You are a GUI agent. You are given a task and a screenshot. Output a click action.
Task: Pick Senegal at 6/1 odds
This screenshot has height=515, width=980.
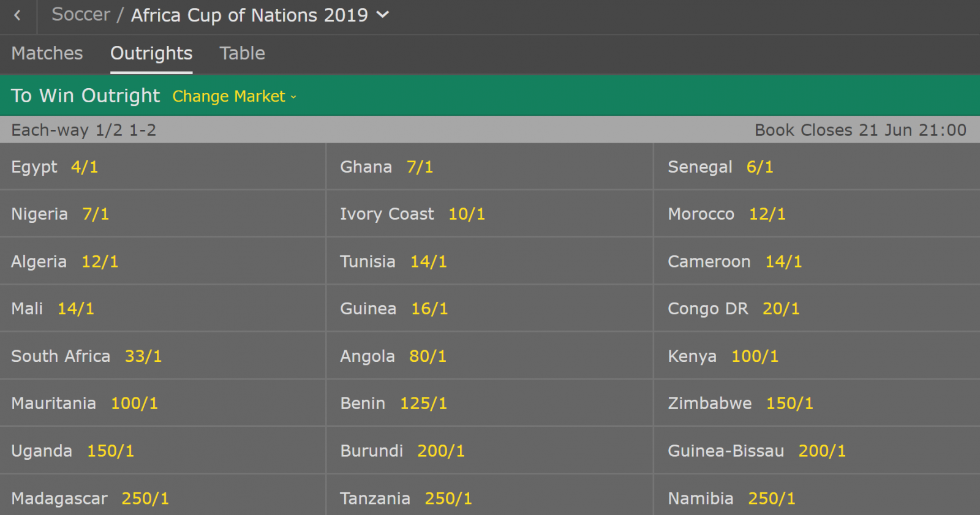point(759,167)
